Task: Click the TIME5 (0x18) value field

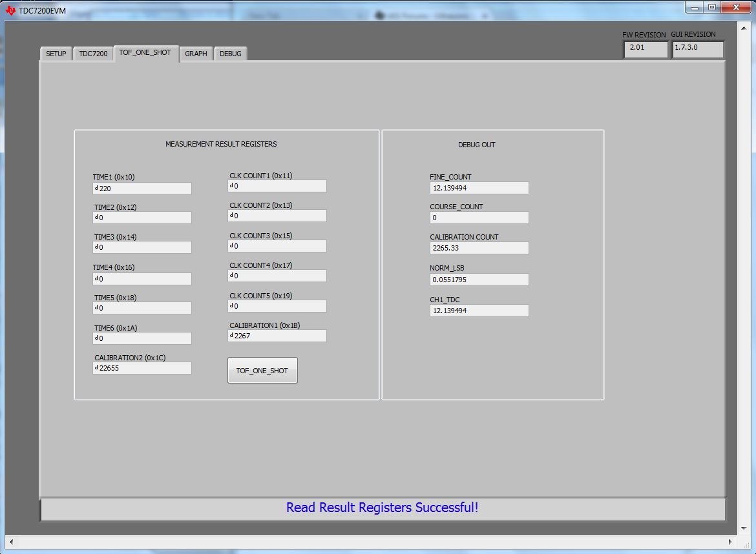Action: (142, 308)
